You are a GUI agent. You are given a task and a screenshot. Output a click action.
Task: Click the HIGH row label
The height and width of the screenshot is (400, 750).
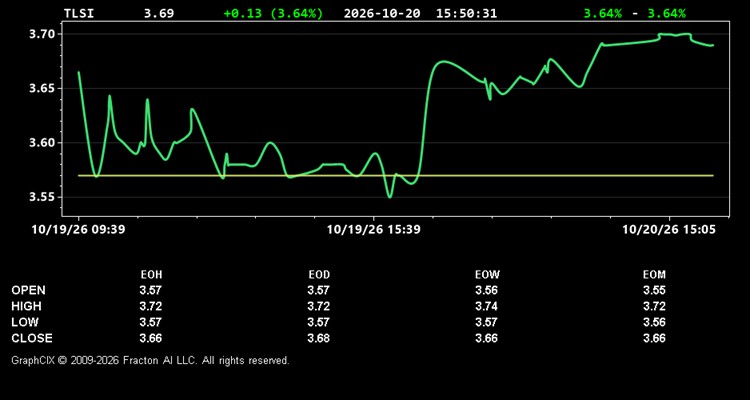[x=26, y=306]
